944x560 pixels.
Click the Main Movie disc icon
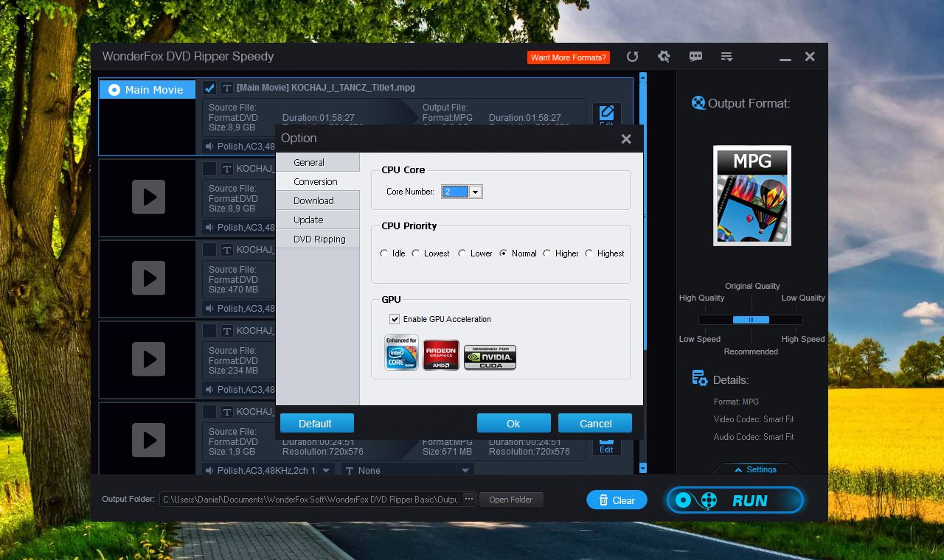click(x=114, y=90)
